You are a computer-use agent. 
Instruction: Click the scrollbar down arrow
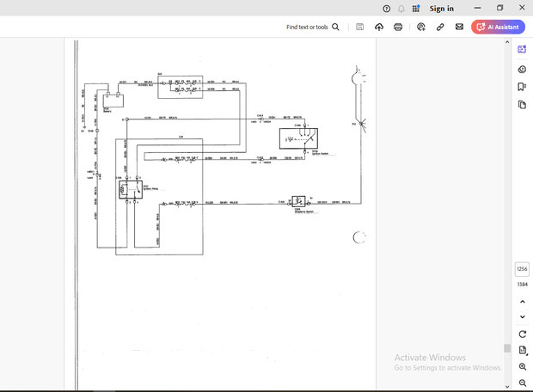click(507, 387)
